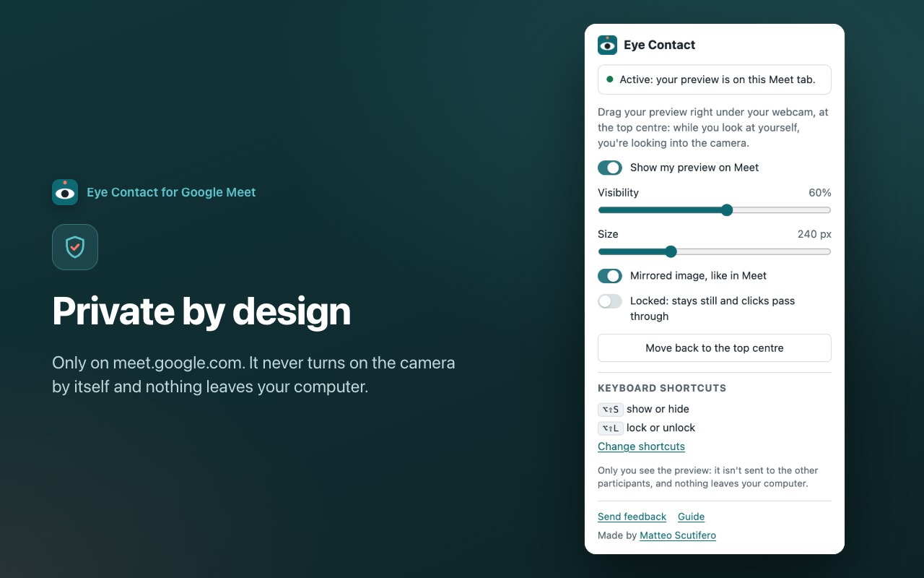Open the Matteo Scutifero link
924x578 pixels.
[x=678, y=535]
